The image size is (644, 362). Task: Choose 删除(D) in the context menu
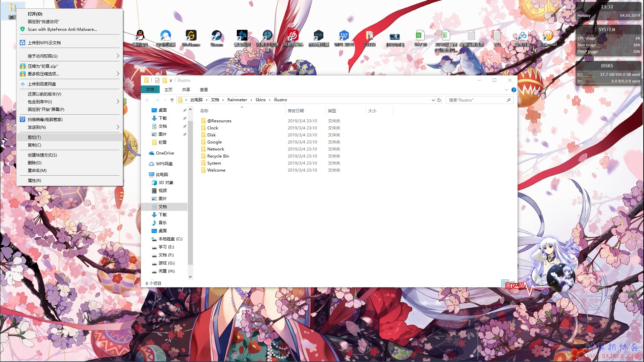click(70, 163)
